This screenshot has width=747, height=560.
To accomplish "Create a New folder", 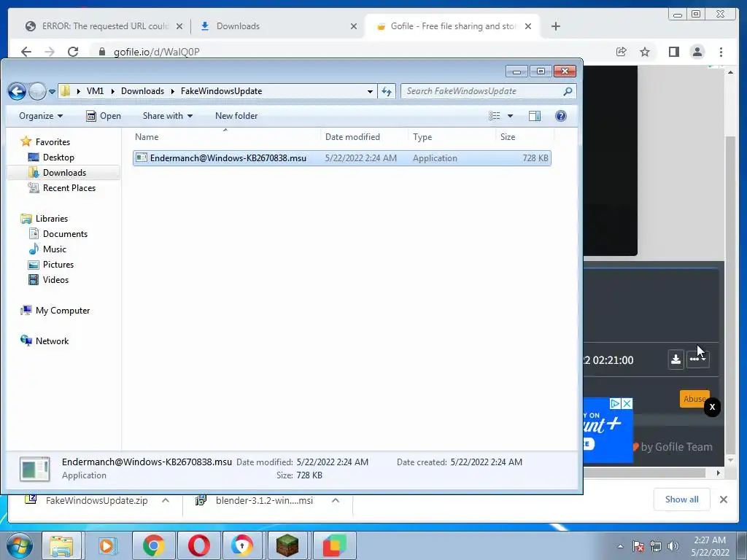I will click(236, 116).
